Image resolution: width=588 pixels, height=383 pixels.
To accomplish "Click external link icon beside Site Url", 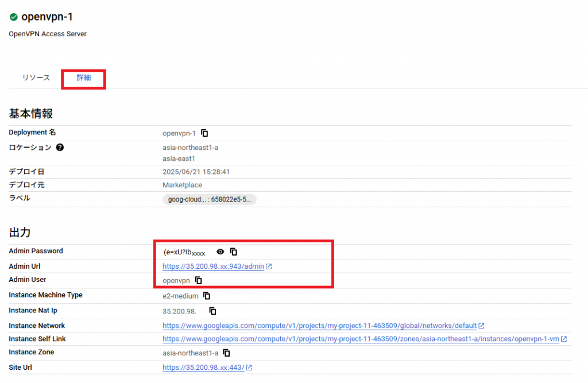I will coord(249,367).
